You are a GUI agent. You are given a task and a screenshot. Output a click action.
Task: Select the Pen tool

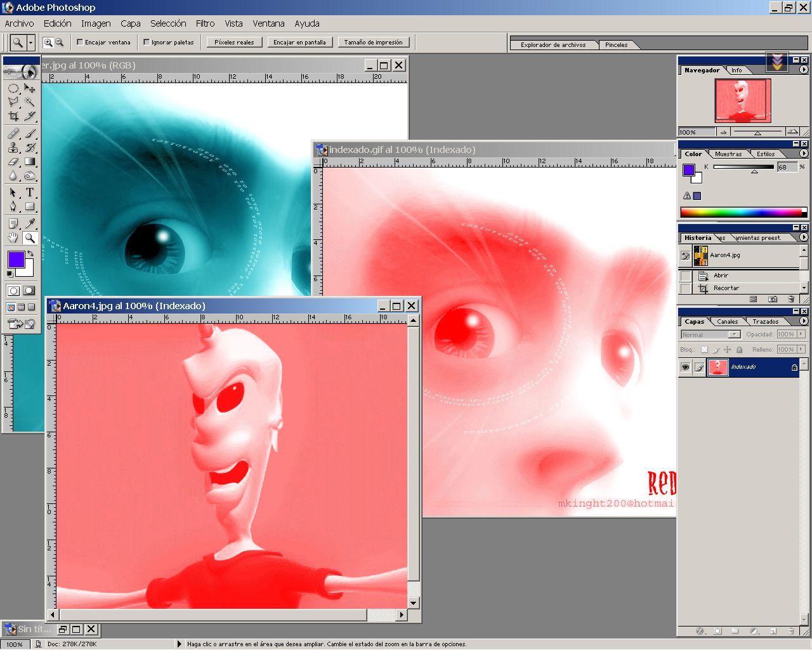[x=13, y=206]
